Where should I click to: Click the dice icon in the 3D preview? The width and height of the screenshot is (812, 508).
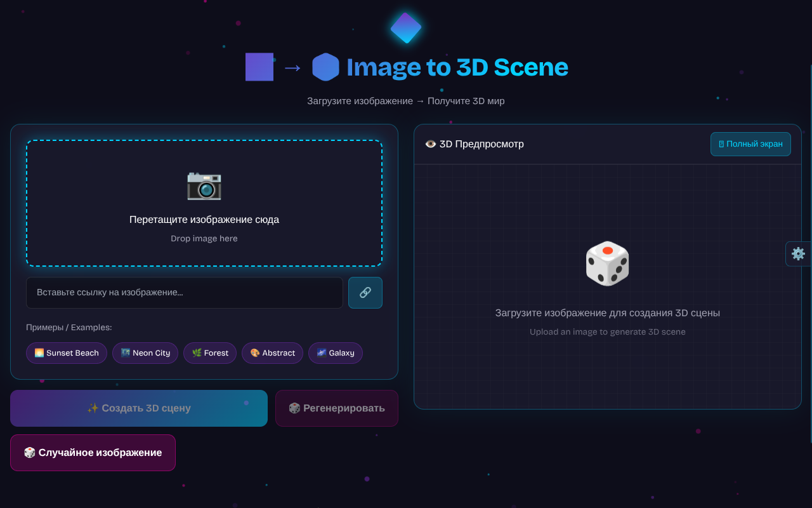coord(607,264)
